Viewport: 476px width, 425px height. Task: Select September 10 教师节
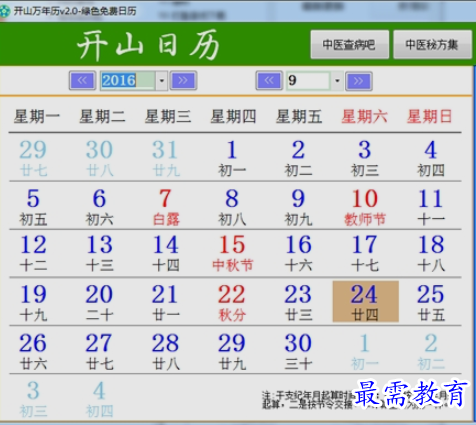coord(365,207)
